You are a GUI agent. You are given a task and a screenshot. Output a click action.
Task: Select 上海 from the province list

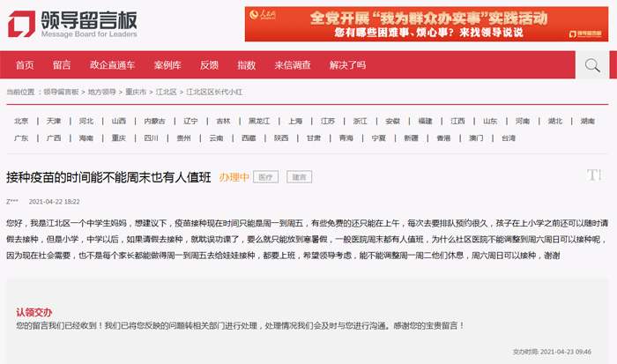(x=295, y=121)
